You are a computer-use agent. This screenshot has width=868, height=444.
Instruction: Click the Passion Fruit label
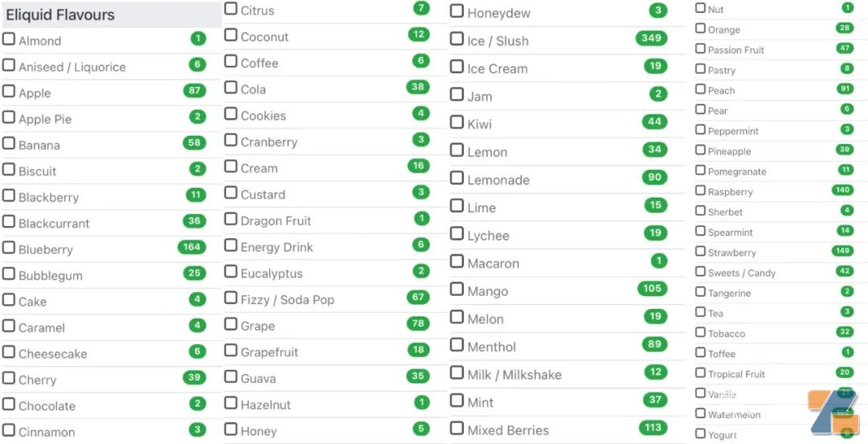point(735,50)
